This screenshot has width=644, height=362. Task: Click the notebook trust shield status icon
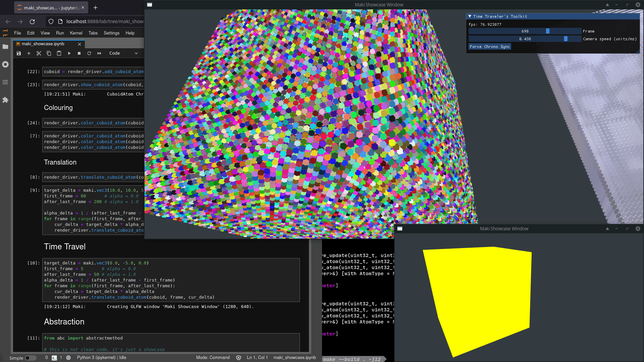tap(238, 358)
